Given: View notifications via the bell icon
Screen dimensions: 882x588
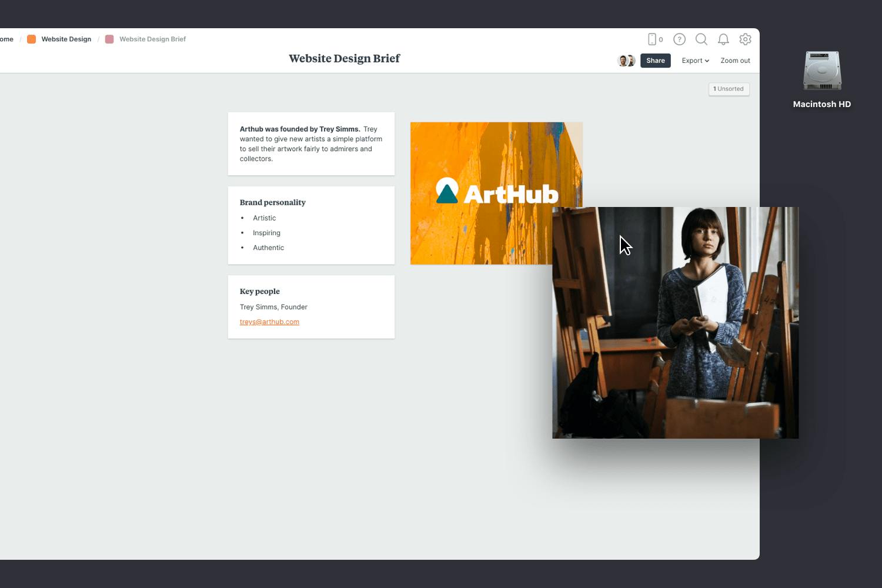Looking at the screenshot, I should pos(723,39).
